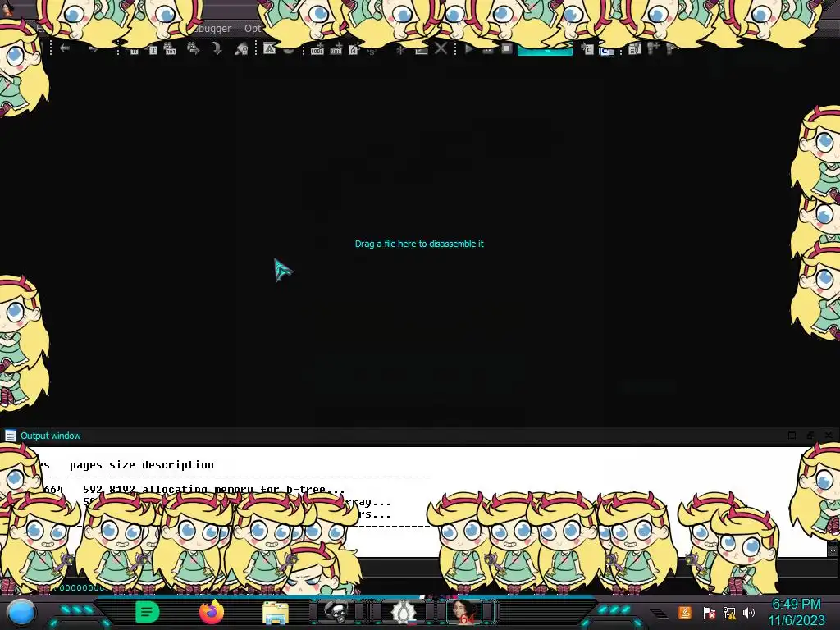Click the X undefine toolbar icon
Screen dimensions: 840x630
[441, 48]
